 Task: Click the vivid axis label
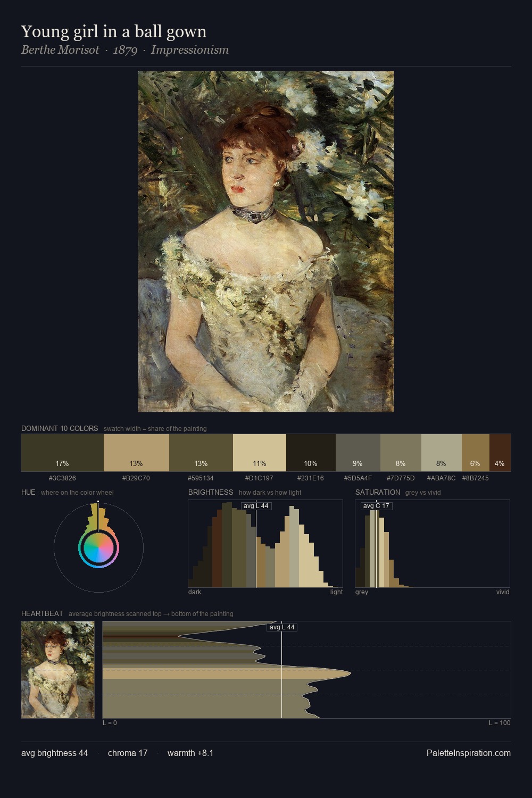503,592
